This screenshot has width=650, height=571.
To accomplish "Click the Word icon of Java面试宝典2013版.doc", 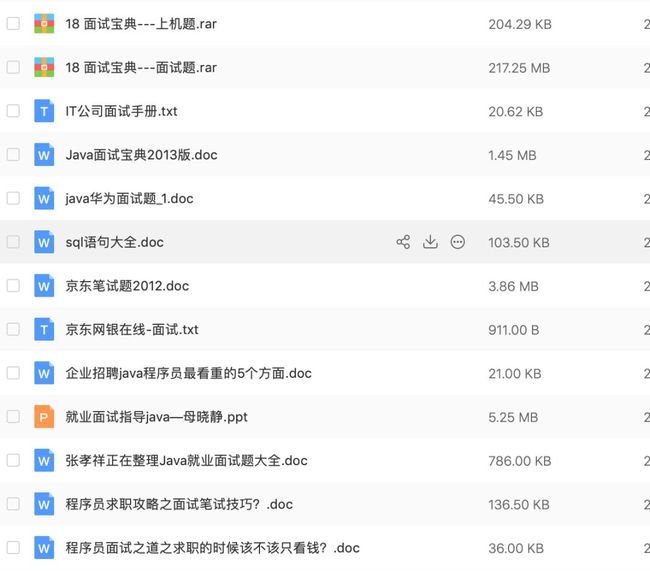I will pos(44,155).
